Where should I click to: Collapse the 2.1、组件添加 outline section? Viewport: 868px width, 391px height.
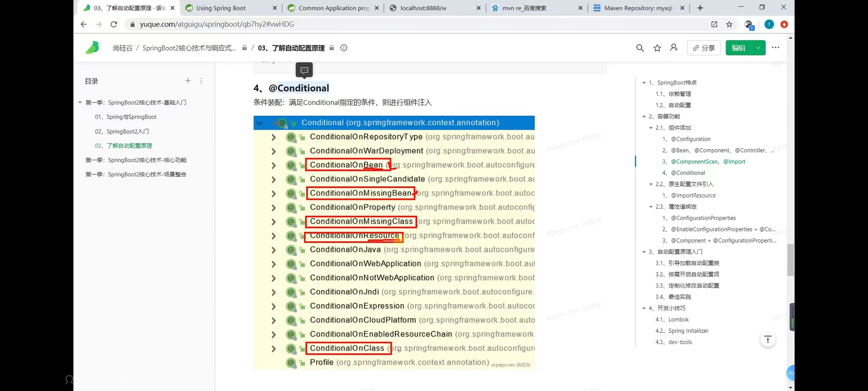[x=651, y=128]
